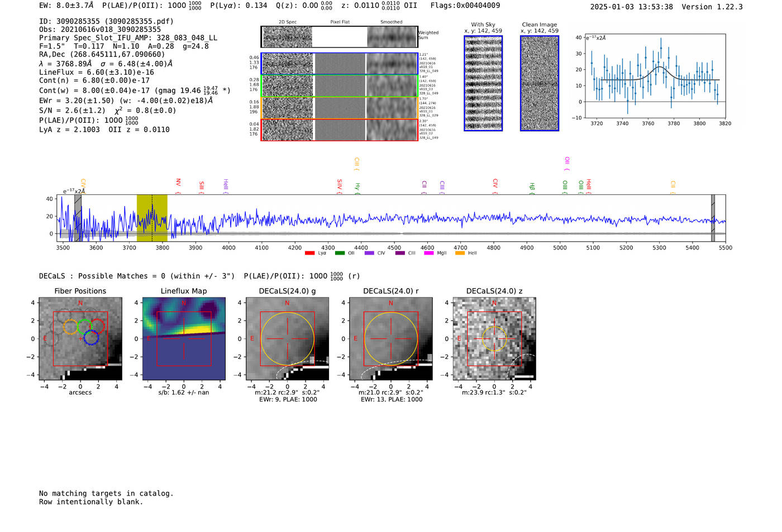Click the RA,Dec coordinates line

coord(102,54)
